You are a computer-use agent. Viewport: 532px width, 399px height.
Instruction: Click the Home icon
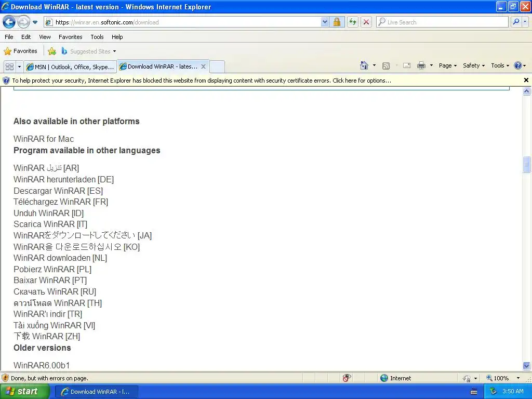coord(364,65)
